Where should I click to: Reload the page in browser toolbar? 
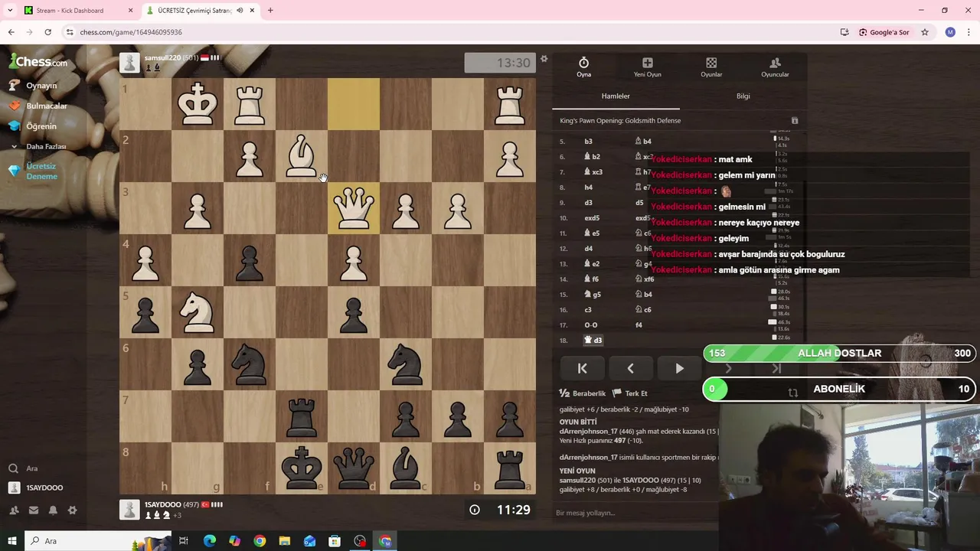tap(47, 32)
